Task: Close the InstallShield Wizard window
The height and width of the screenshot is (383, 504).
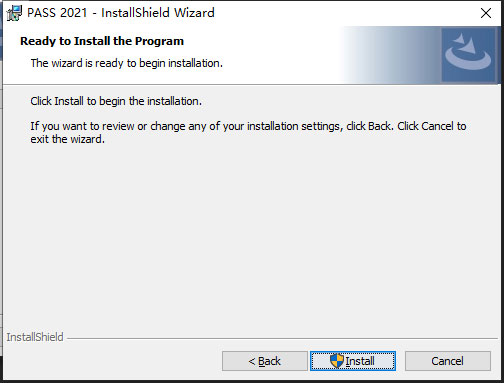Action: [486, 13]
